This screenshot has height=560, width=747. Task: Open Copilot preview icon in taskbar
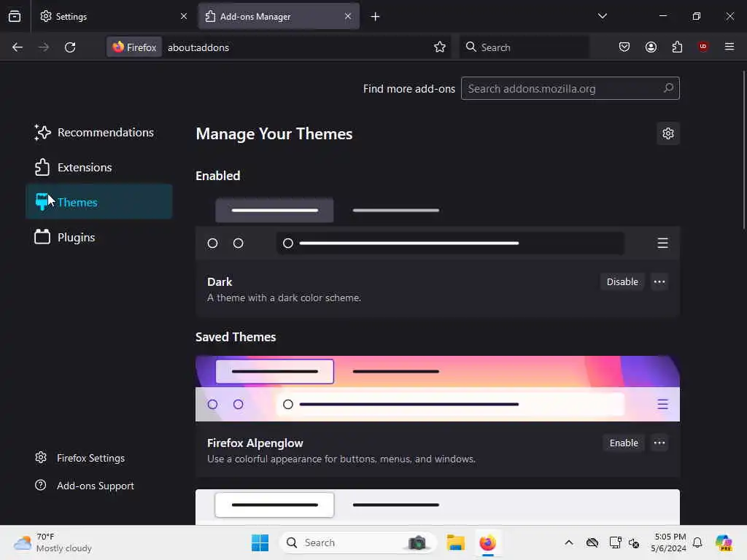tap(724, 542)
